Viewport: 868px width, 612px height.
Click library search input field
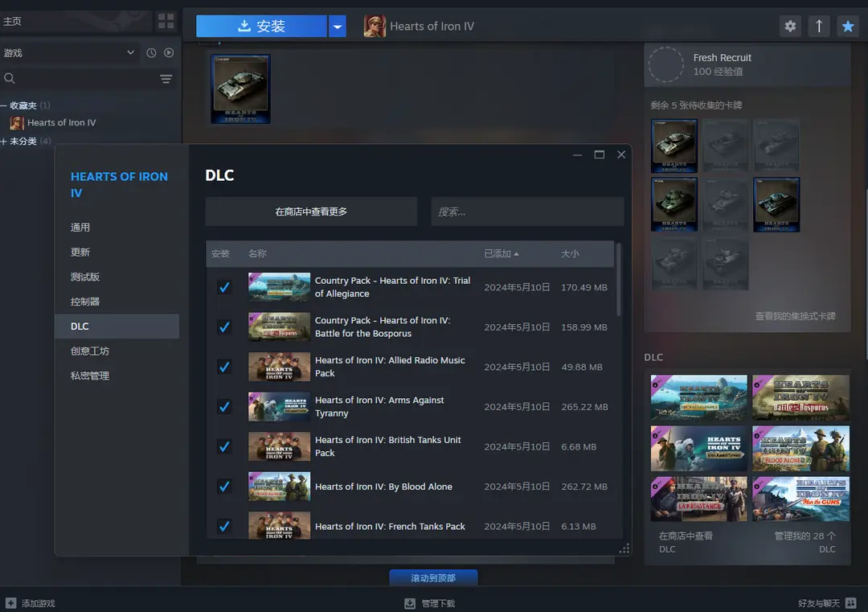point(86,79)
